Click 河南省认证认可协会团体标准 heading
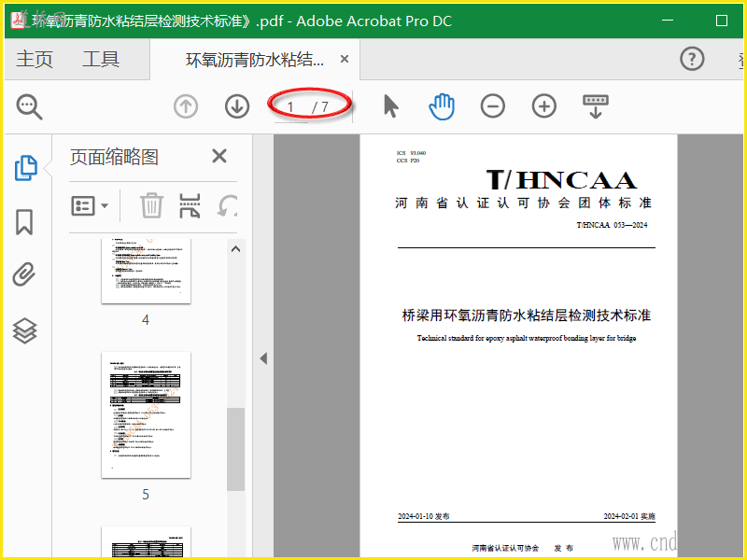Screen dimensions: 747x560 (x=523, y=203)
